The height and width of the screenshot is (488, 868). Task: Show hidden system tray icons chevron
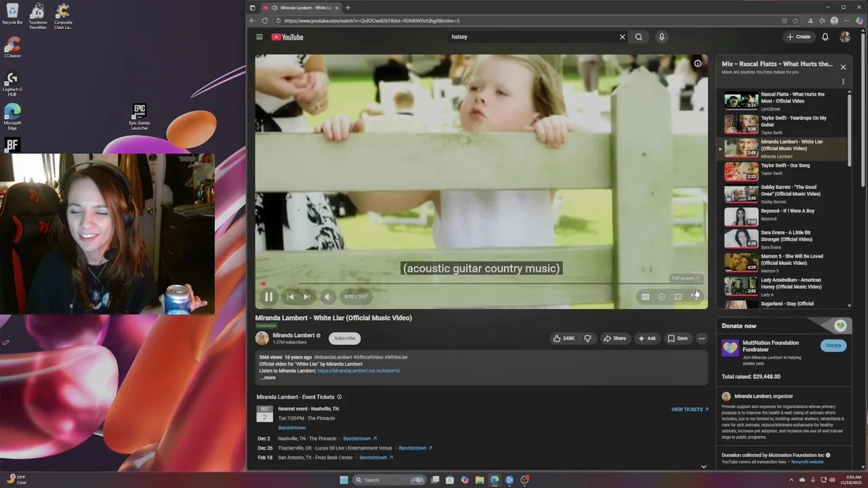click(x=791, y=479)
